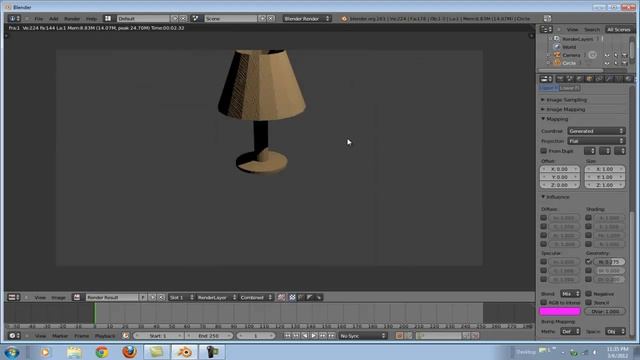Switch to Modifiers properties tab icon
The width and height of the screenshot is (640, 360).
pyautogui.click(x=609, y=79)
